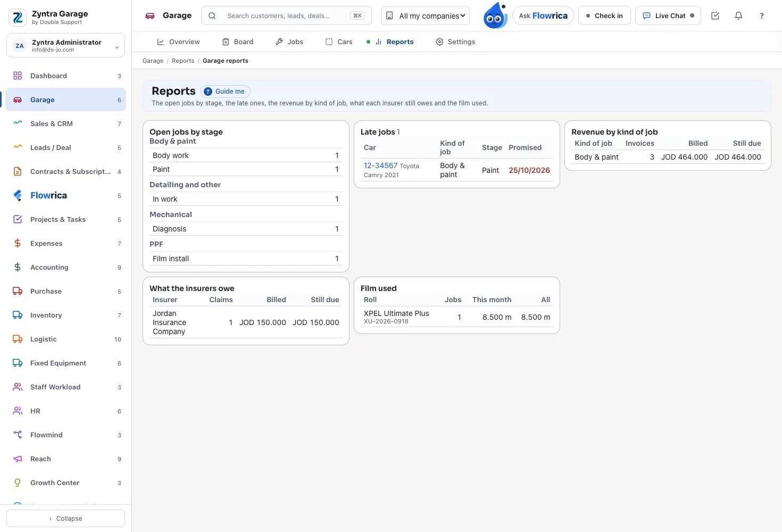
Task: Switch to the Jobs tab
Action: [x=289, y=41]
